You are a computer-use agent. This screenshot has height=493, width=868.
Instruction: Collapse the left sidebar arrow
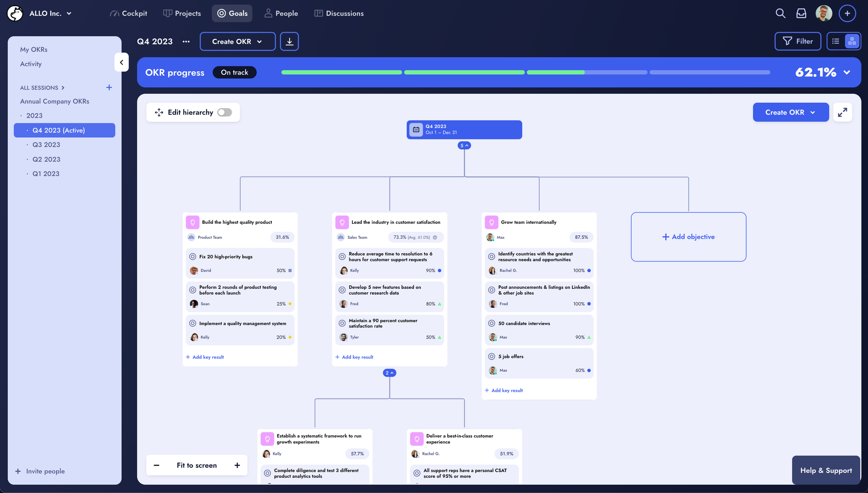(x=122, y=63)
